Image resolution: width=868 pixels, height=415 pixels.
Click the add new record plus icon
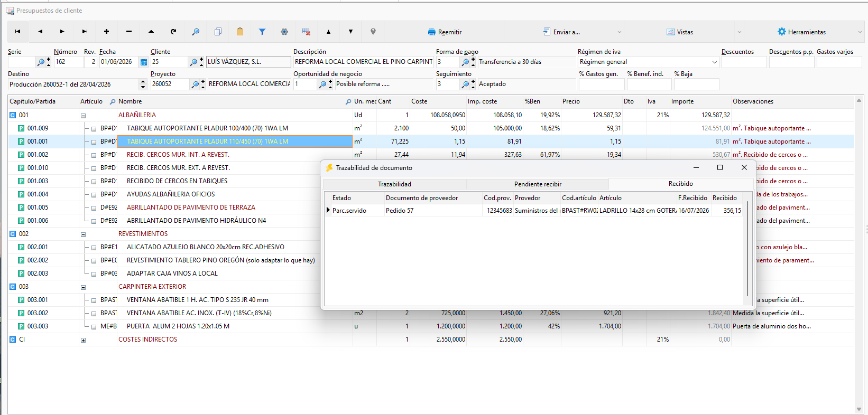[x=106, y=32]
